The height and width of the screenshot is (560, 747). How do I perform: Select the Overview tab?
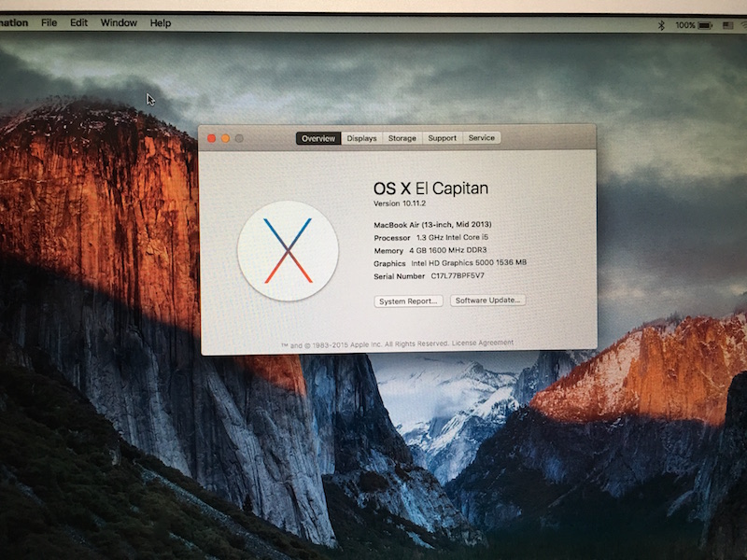[x=318, y=138]
